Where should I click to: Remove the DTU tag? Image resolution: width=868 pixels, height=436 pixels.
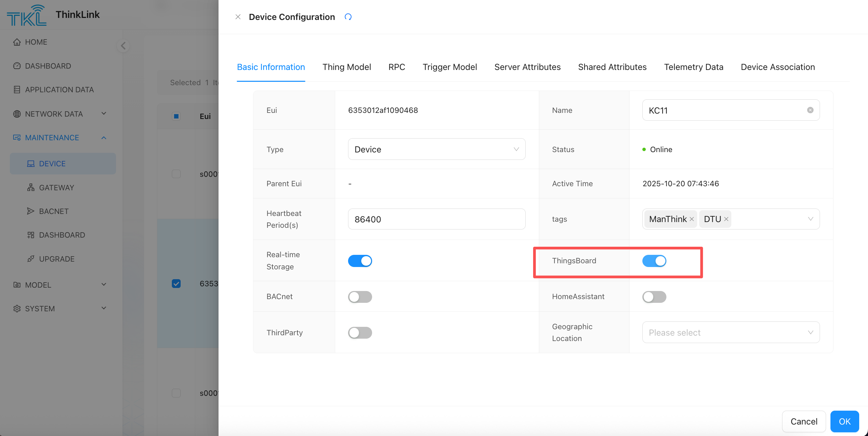click(x=726, y=219)
